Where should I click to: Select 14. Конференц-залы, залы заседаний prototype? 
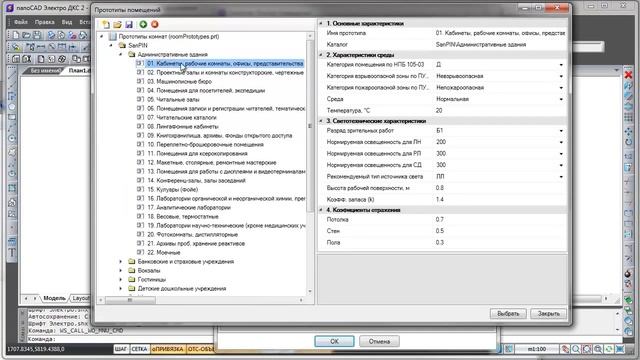196,180
